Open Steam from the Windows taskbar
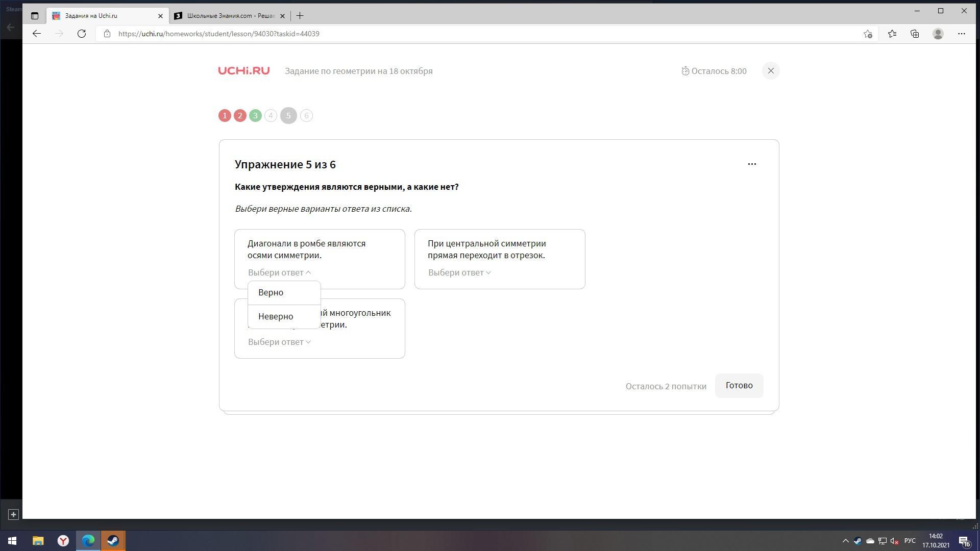 point(113,540)
